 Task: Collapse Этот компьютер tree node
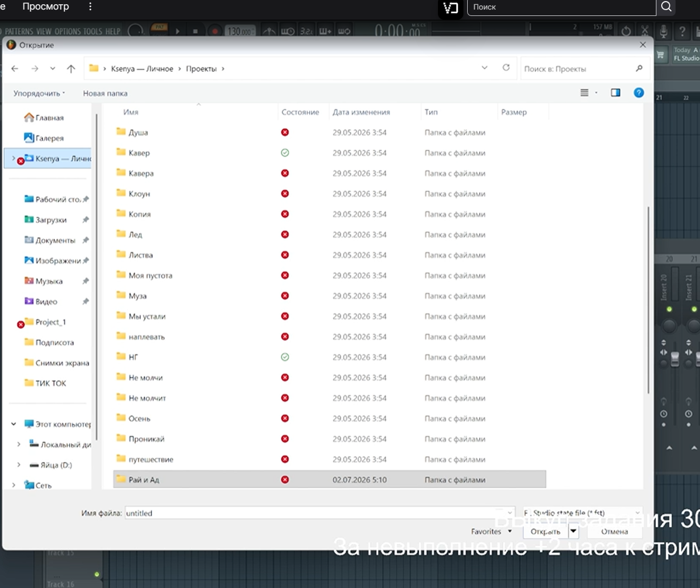click(x=14, y=424)
